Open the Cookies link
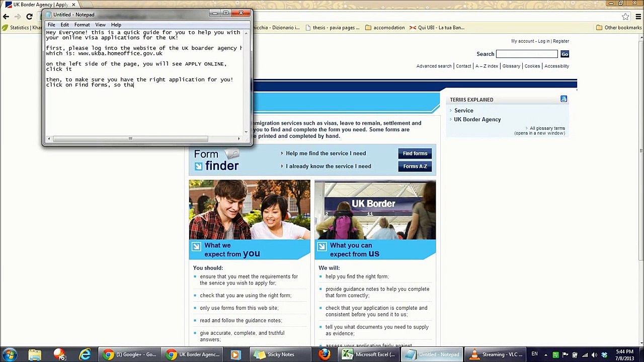The image size is (644, 362). click(532, 66)
